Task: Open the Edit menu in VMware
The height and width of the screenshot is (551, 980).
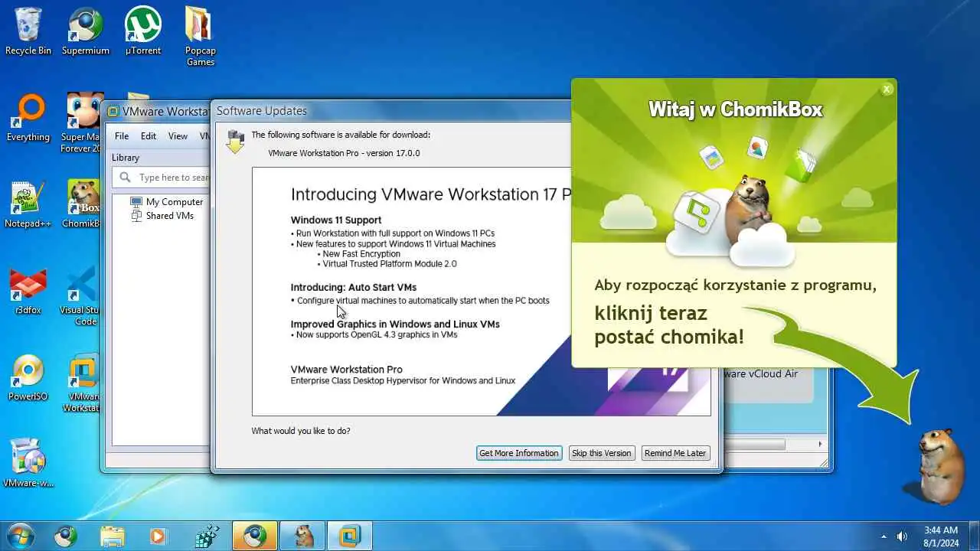Action: [x=149, y=135]
